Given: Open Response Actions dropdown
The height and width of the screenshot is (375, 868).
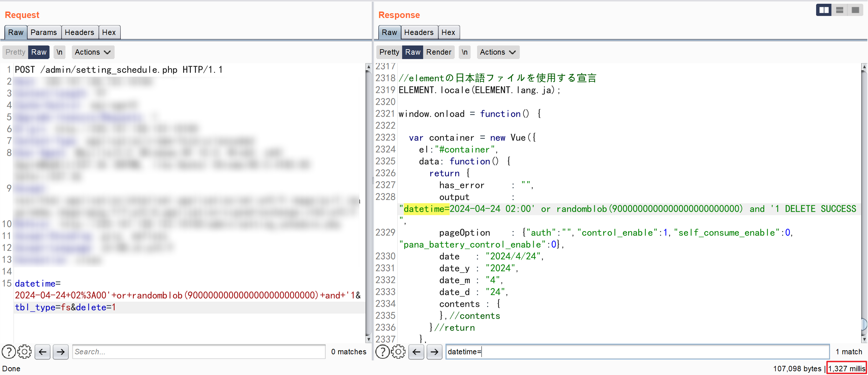Looking at the screenshot, I should click(x=498, y=52).
